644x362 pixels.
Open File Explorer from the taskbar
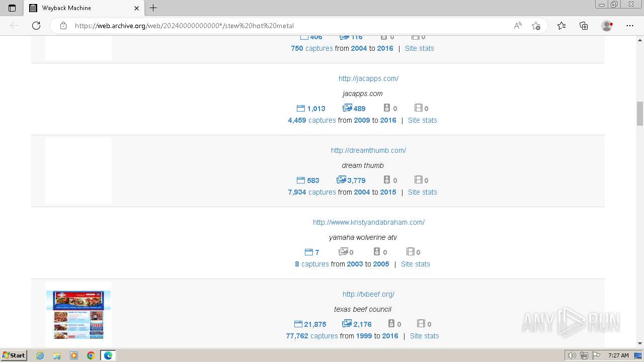pyautogui.click(x=57, y=355)
